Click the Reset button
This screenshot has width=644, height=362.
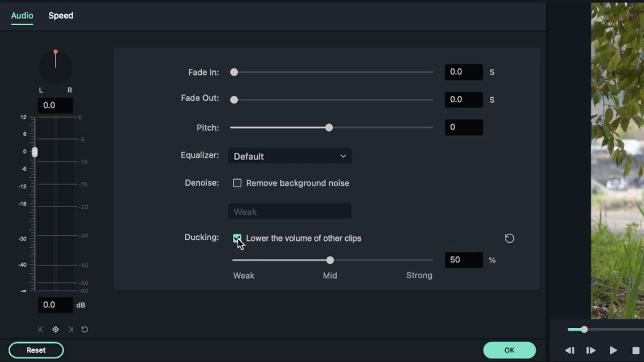tap(36, 350)
